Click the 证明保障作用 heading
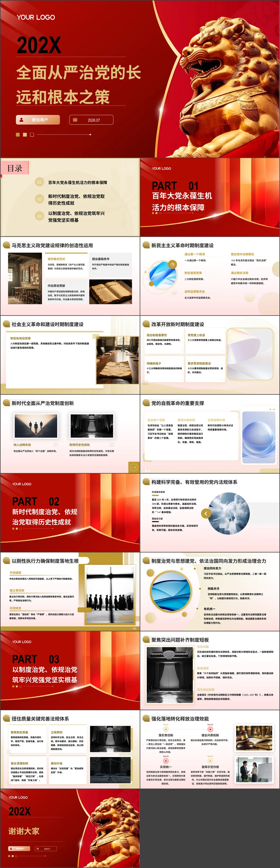 coord(216,420)
